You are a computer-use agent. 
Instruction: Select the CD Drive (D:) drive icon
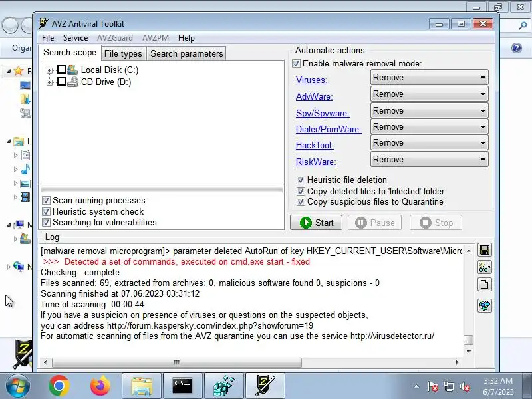click(72, 82)
